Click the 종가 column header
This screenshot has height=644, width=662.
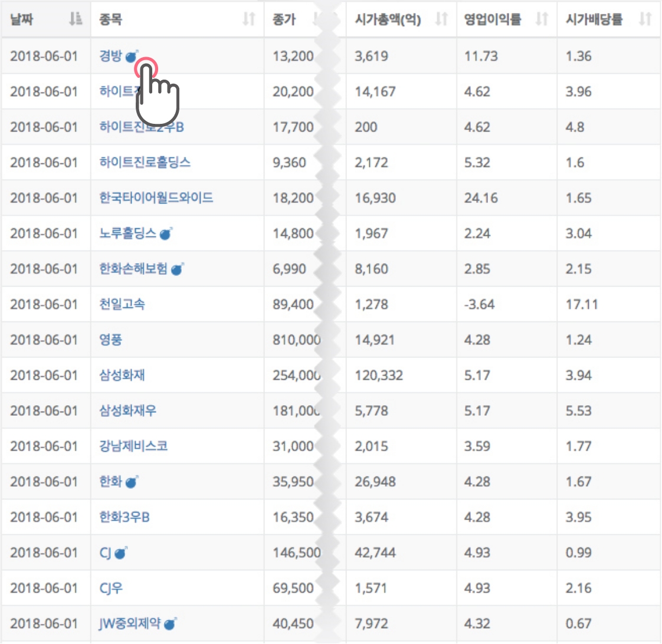coord(284,19)
